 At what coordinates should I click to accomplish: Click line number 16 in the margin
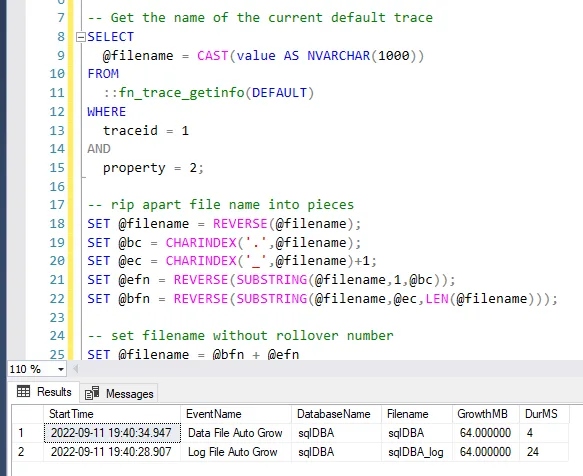(x=57, y=186)
